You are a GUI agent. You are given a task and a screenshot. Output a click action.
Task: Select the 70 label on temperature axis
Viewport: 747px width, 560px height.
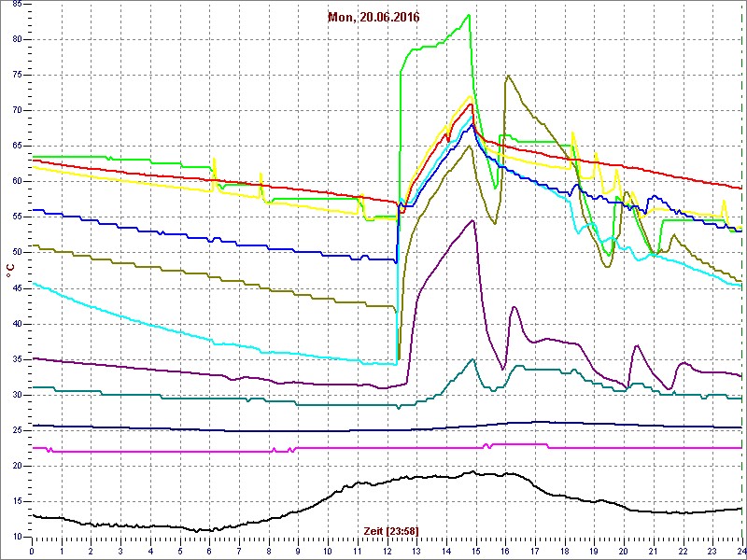17,110
